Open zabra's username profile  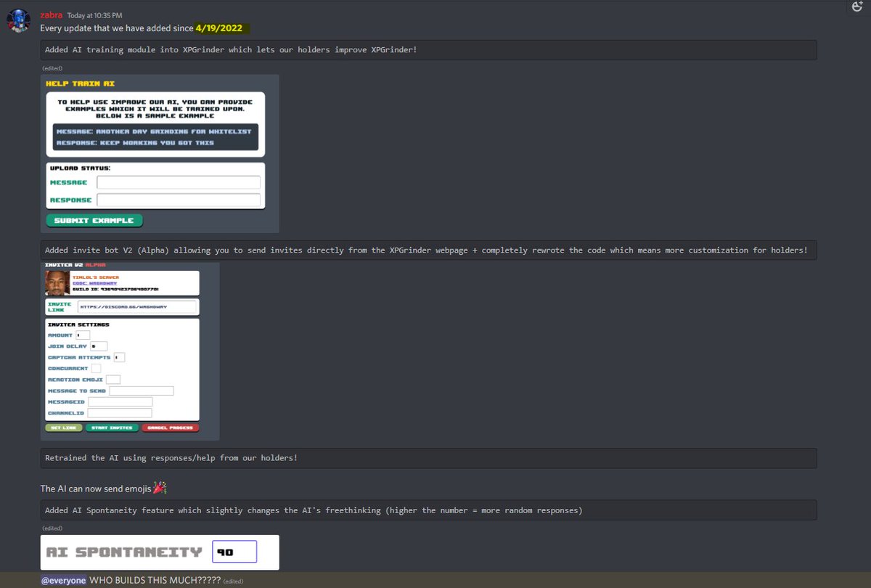point(51,15)
